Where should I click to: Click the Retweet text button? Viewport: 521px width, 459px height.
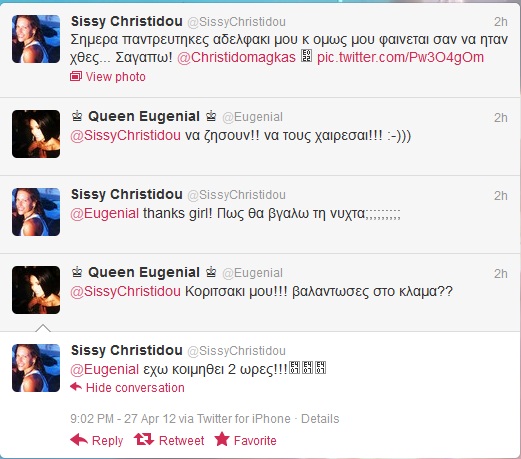pyautogui.click(x=181, y=441)
